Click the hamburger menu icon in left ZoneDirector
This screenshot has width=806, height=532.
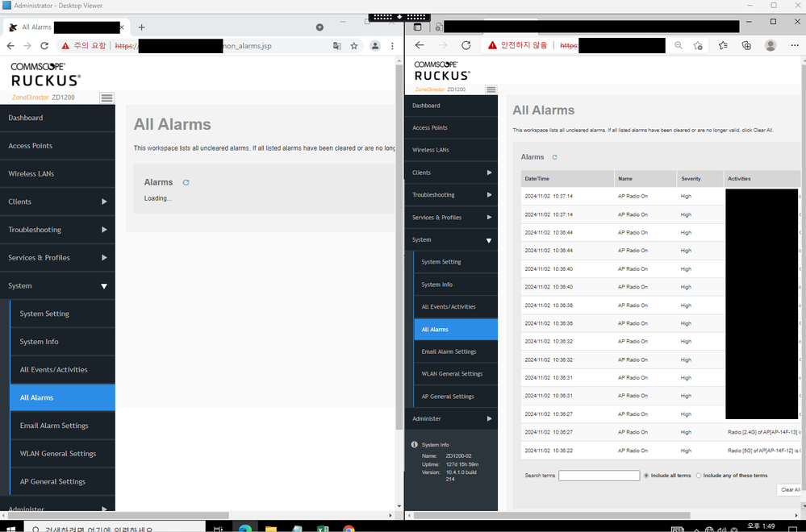tap(106, 98)
